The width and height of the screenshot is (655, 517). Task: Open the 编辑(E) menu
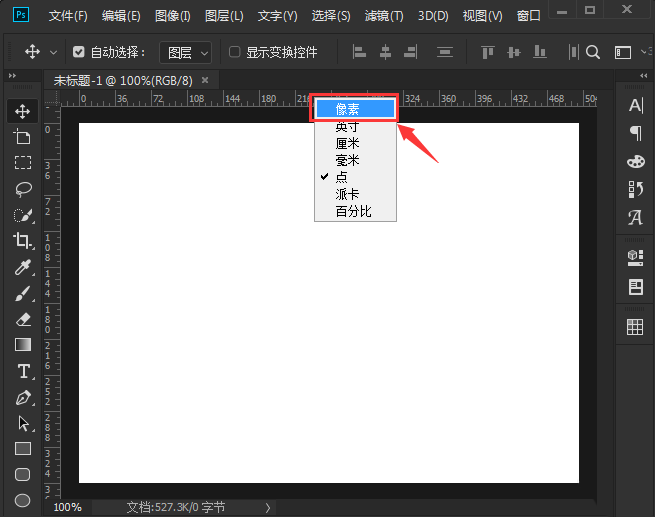pos(121,16)
